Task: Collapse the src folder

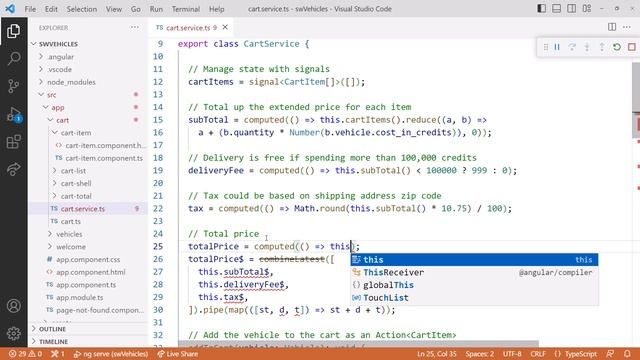Action: tap(51, 95)
